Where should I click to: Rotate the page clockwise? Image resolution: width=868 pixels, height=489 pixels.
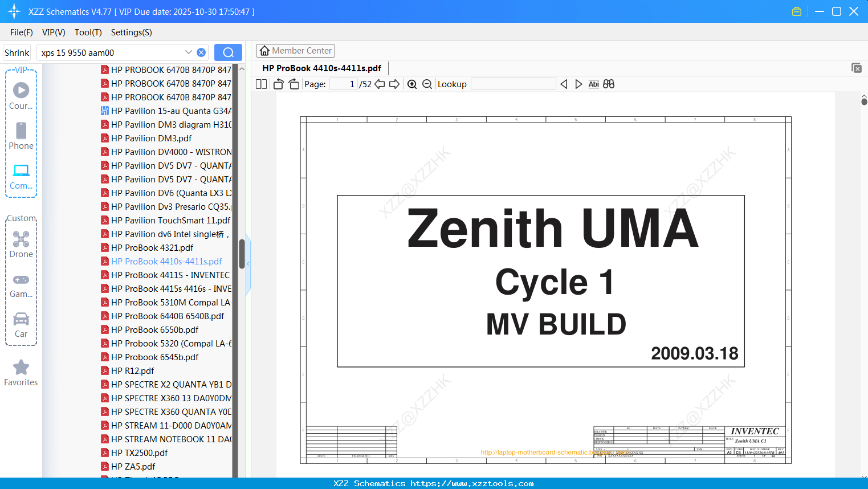[294, 84]
